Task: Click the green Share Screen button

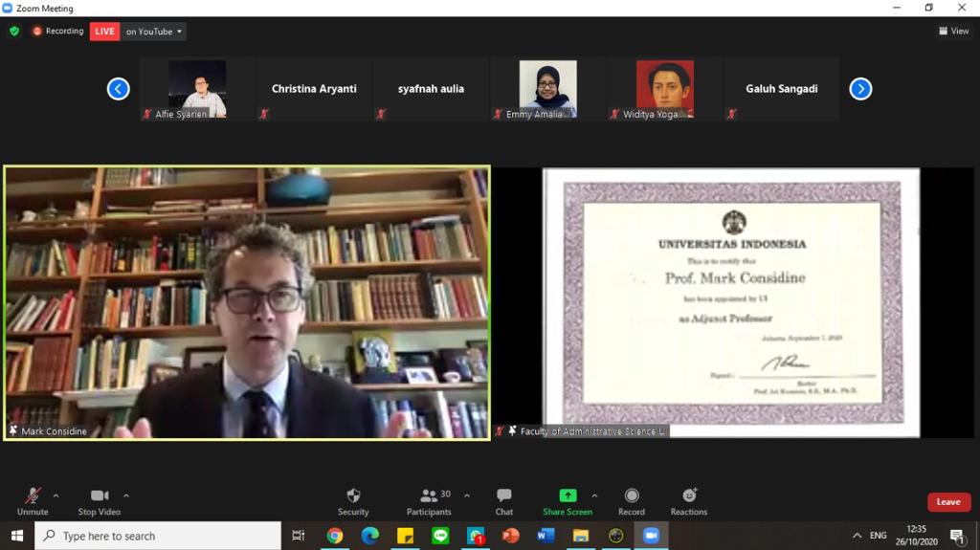Action: click(x=568, y=502)
